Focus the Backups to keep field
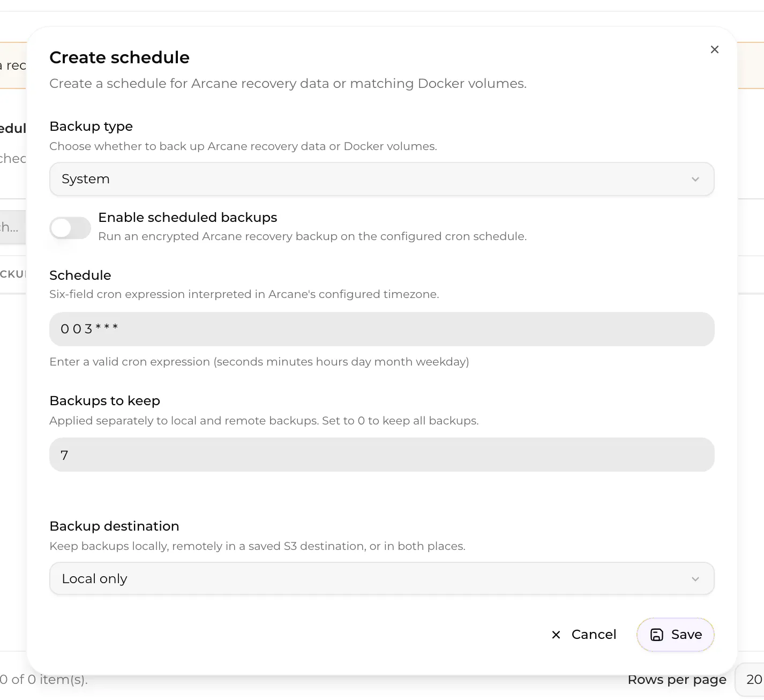The image size is (764, 700). (x=381, y=455)
